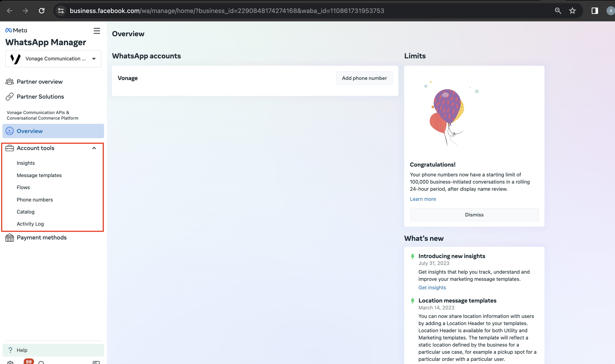Viewport: 615px width, 364px height.
Task: Dismiss the Congratulations limits card
Action: [x=474, y=215]
